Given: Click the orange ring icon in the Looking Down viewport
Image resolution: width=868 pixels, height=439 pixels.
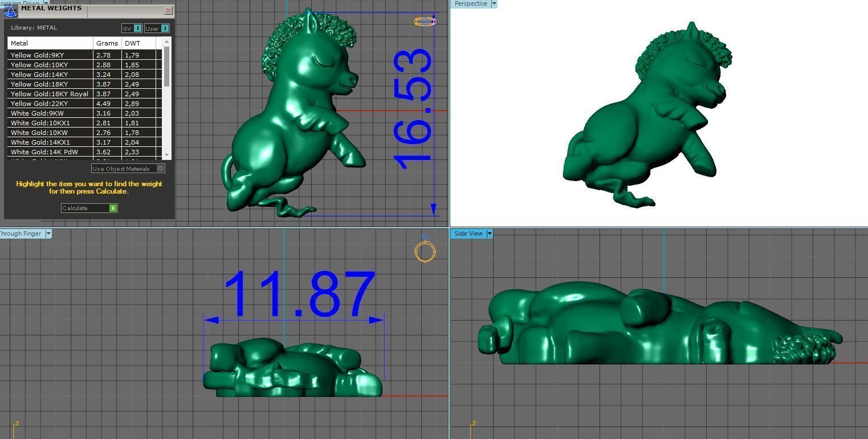Looking at the screenshot, I should click(425, 22).
